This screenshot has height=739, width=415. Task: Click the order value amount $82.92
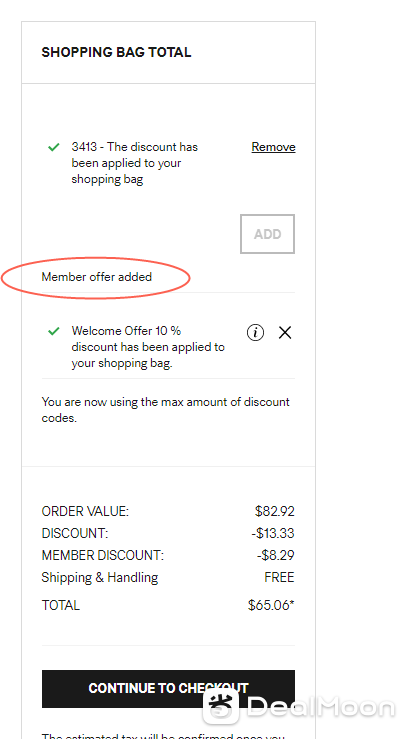pos(275,511)
